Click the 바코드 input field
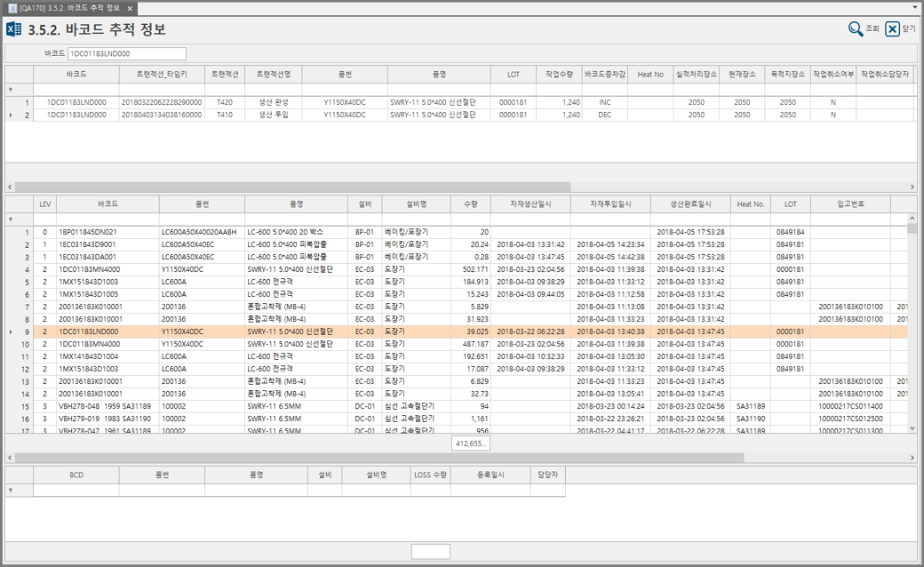This screenshot has width=924, height=567. pos(127,54)
